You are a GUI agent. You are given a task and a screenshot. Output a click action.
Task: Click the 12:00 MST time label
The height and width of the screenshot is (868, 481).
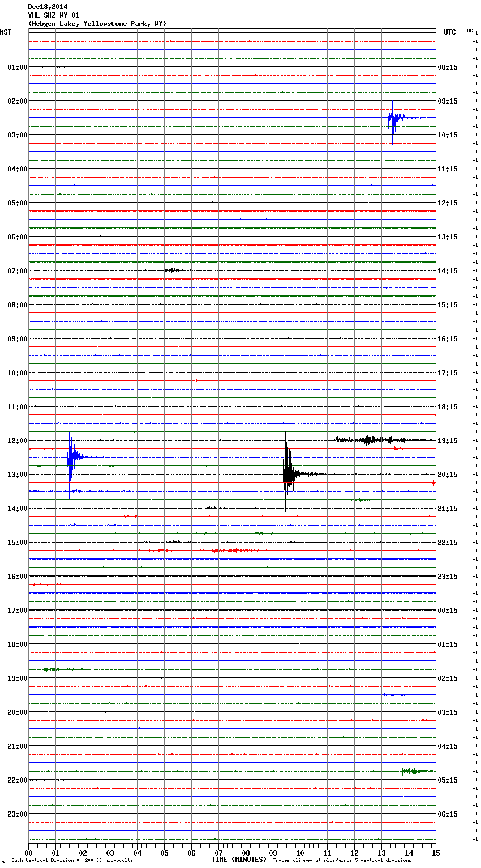[x=17, y=441]
